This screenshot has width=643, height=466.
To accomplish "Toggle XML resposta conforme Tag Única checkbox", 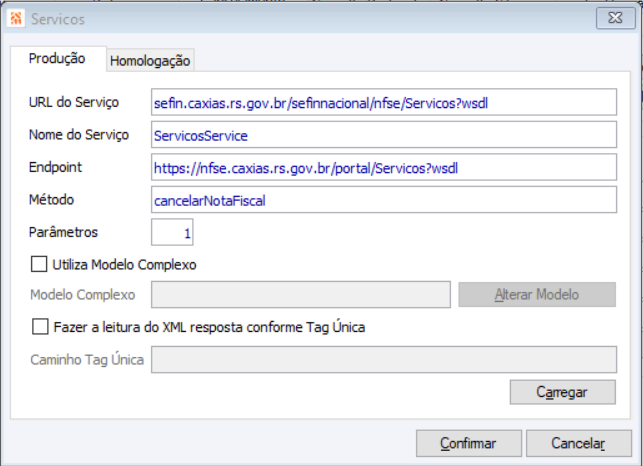I will pos(40,326).
